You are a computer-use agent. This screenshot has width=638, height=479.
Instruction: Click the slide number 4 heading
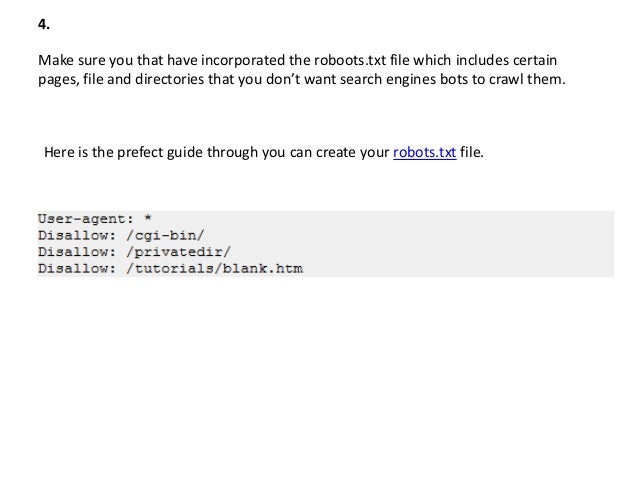[x=44, y=24]
